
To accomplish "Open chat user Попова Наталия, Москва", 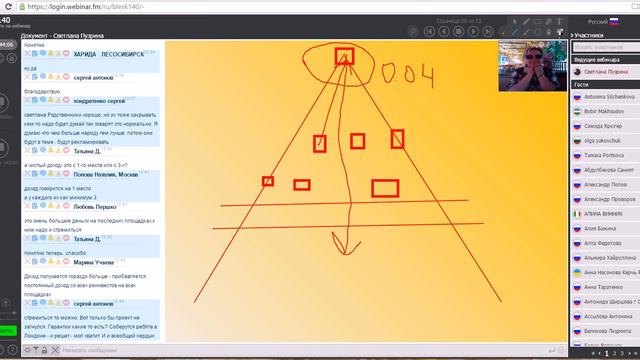I will pos(106,174).
